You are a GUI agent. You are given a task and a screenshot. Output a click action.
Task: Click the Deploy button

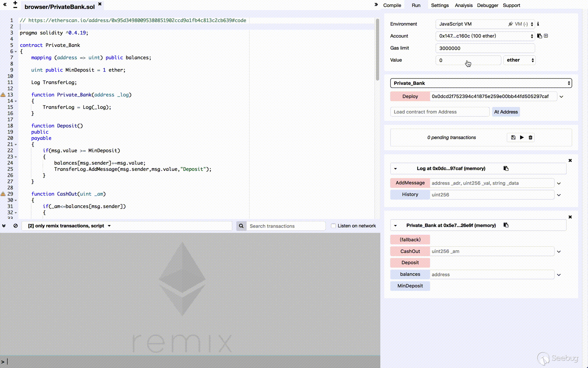click(x=410, y=96)
